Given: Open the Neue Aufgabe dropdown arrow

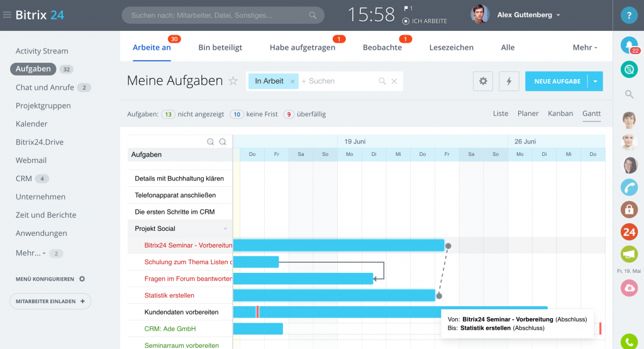Looking at the screenshot, I should tap(595, 81).
